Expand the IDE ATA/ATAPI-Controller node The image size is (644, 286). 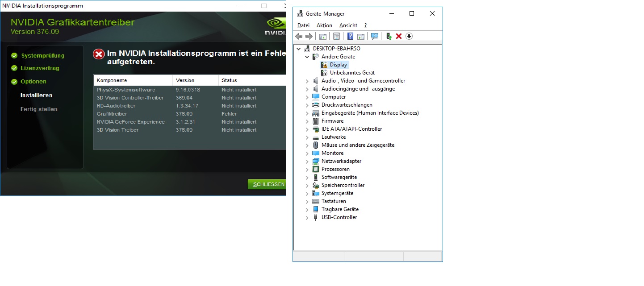point(307,129)
